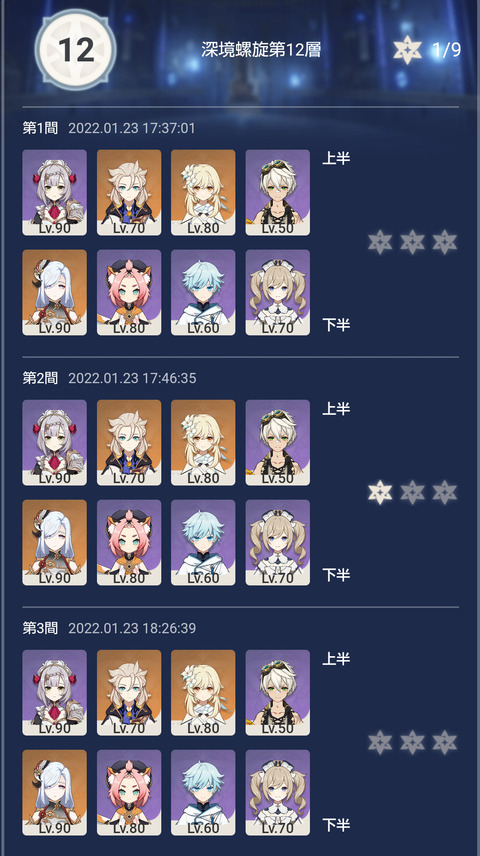This screenshot has height=856, width=480.
Task: Tap the 深境螺旋第12層 title
Action: coord(261,50)
